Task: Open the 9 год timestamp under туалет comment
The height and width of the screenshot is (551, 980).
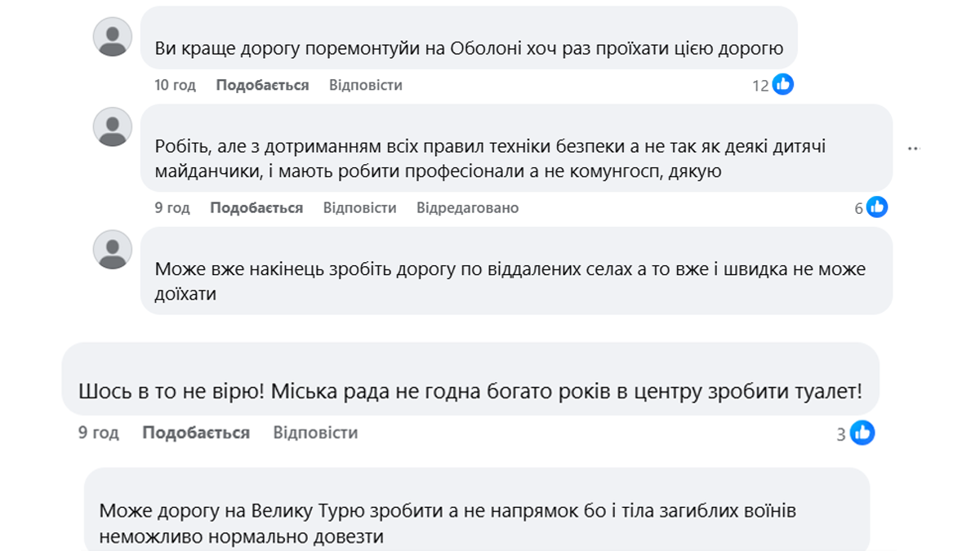Action: [99, 433]
